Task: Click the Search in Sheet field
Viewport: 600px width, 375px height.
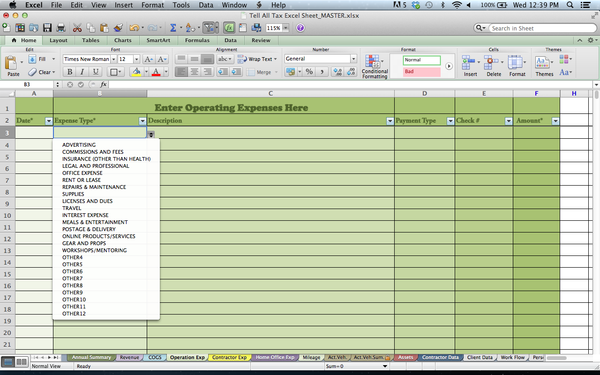Action: click(542, 28)
